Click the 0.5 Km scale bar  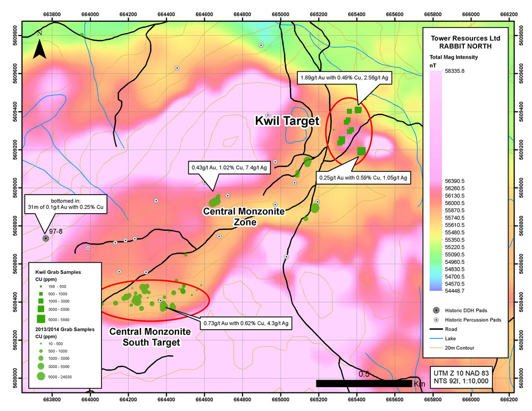click(x=363, y=383)
